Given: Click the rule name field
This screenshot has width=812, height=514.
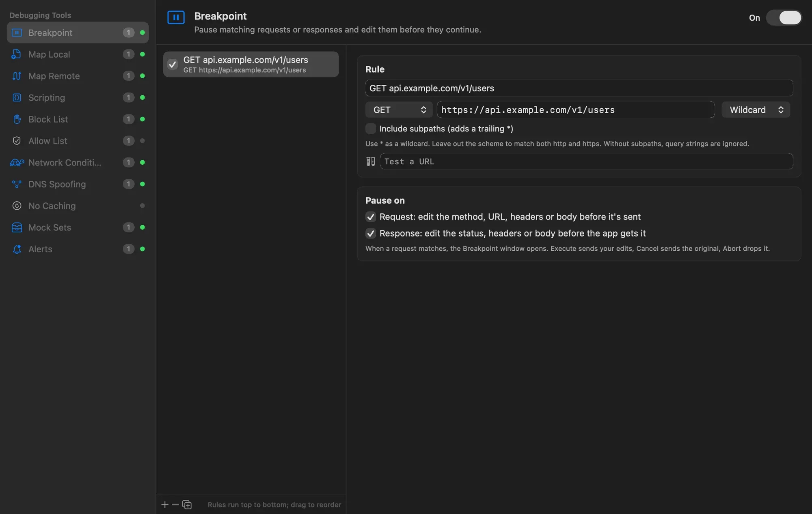Looking at the screenshot, I should pos(579,88).
